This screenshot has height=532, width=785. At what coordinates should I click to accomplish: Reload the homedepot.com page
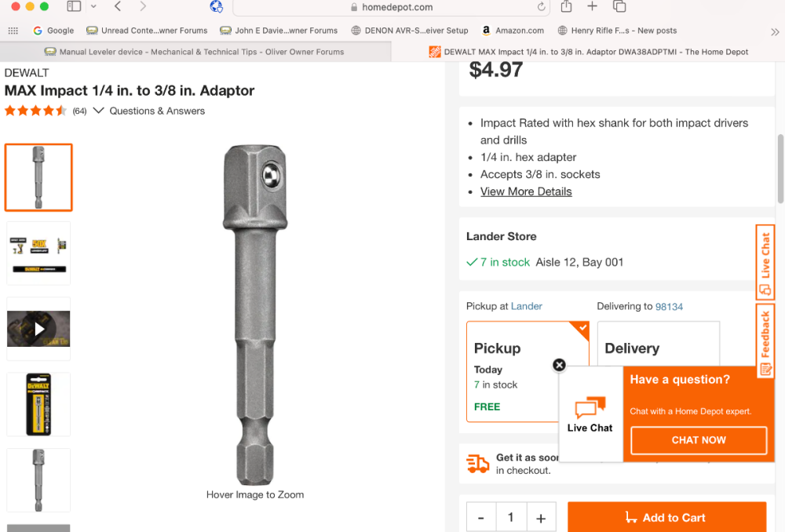click(542, 7)
